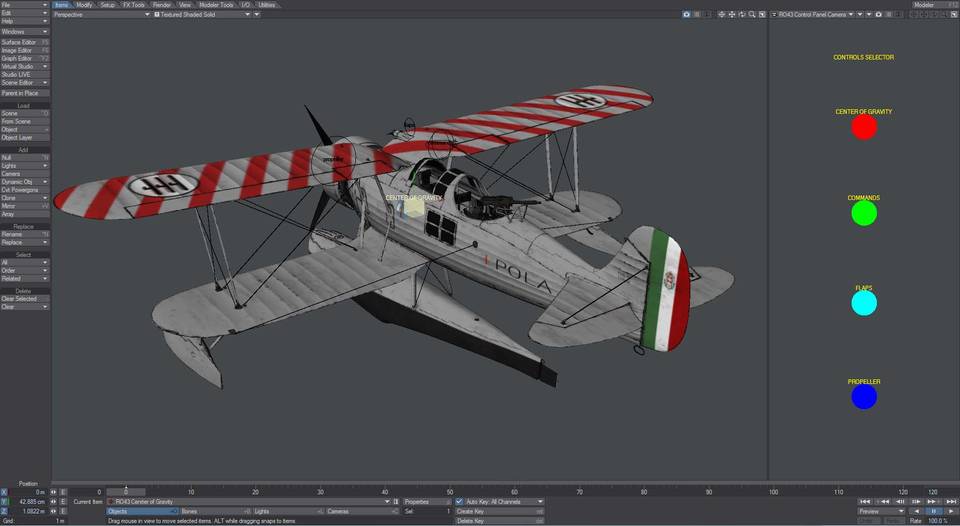Toggle the Z position channel button
This screenshot has height=526, width=960.
4,511
